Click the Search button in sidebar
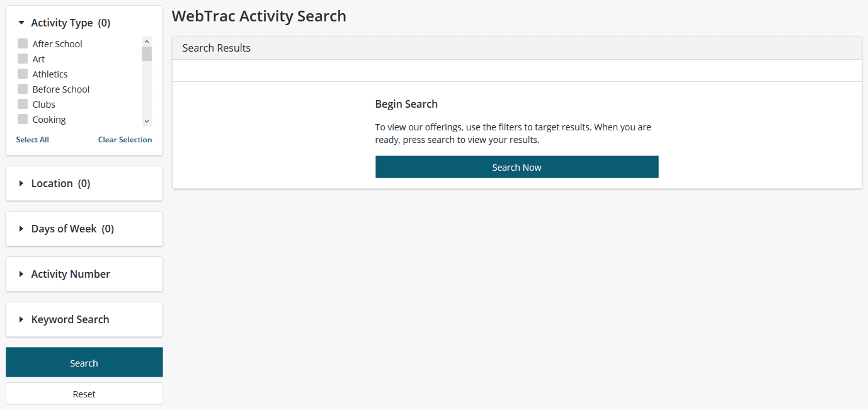This screenshot has height=410, width=868. [84, 363]
